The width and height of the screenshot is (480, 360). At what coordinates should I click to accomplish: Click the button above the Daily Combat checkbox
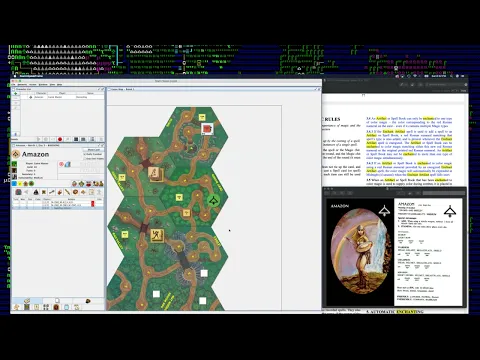point(93,150)
